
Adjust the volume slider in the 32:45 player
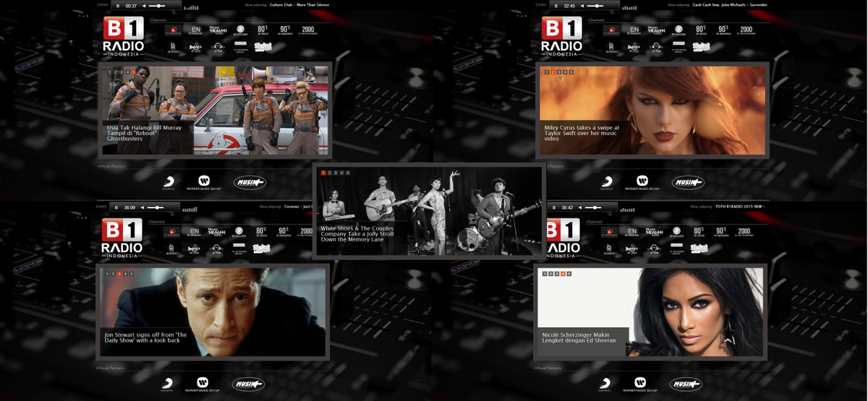pyautogui.click(x=595, y=5)
